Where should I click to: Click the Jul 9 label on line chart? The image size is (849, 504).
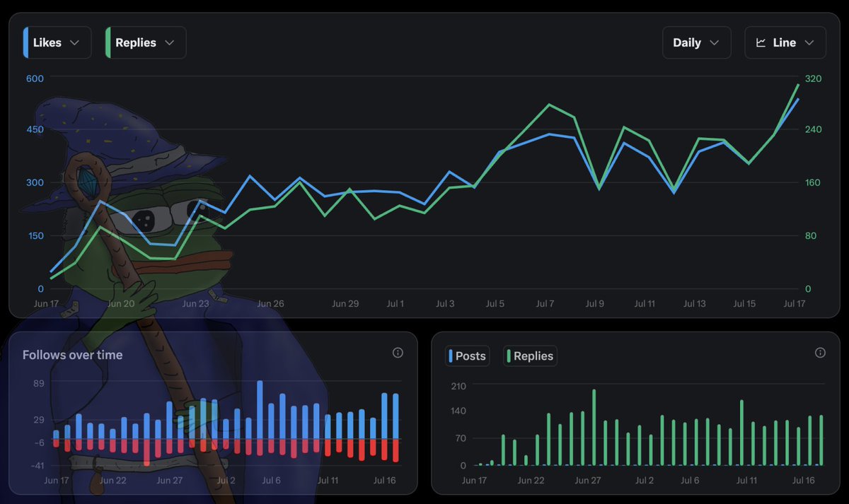[x=595, y=304]
